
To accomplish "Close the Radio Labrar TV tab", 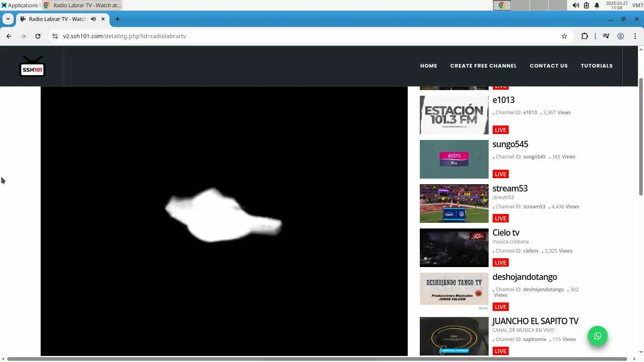I will pos(103,19).
